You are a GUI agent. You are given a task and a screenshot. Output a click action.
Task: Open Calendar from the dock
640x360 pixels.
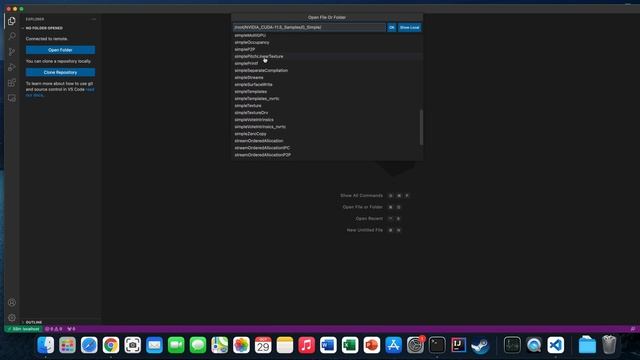point(263,345)
